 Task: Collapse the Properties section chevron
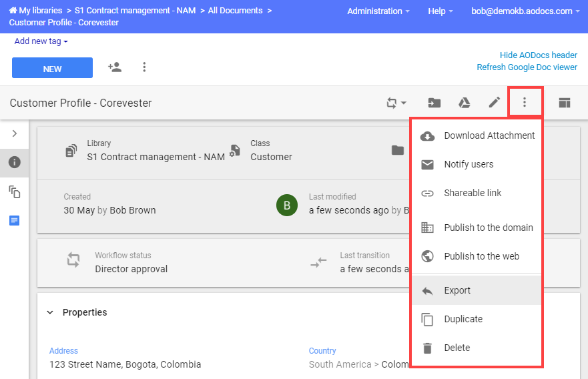(x=50, y=312)
